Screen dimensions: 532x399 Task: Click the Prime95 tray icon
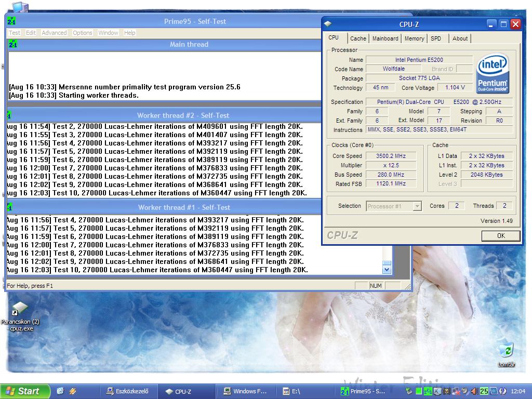(x=428, y=391)
